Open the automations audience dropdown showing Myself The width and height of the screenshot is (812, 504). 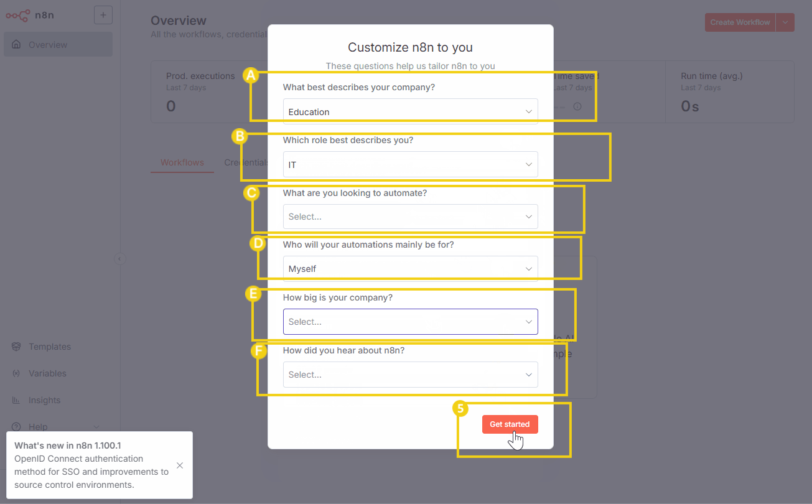pyautogui.click(x=410, y=268)
